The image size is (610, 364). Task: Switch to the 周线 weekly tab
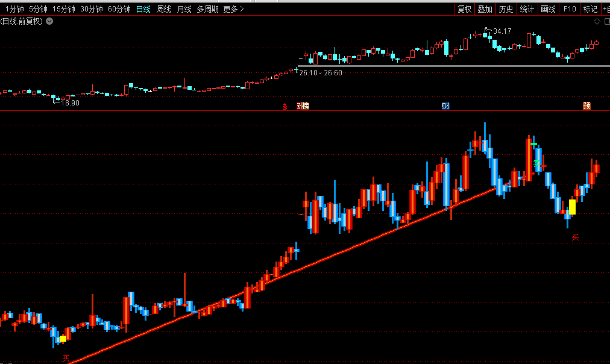coord(164,9)
